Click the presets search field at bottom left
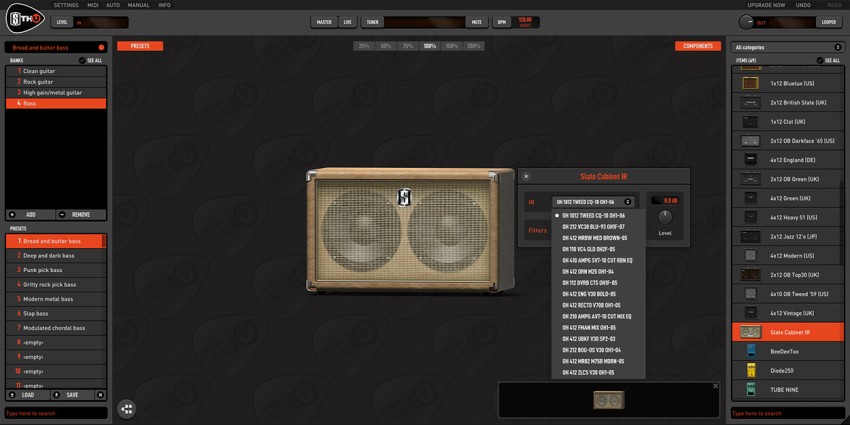The width and height of the screenshot is (850, 425). coord(56,413)
